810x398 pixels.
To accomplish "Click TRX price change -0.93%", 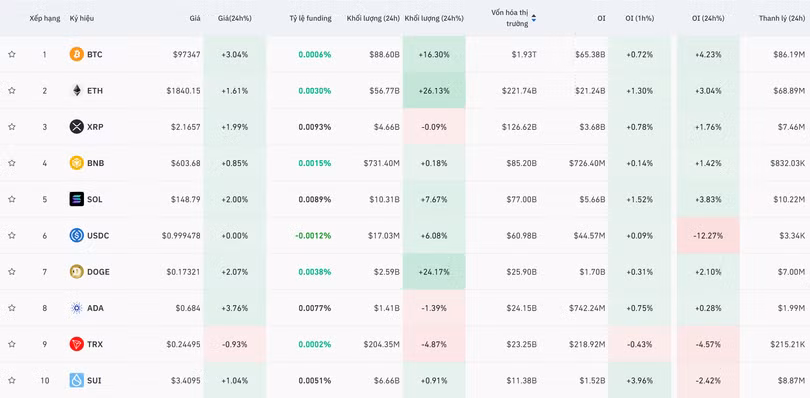I will coord(235,344).
